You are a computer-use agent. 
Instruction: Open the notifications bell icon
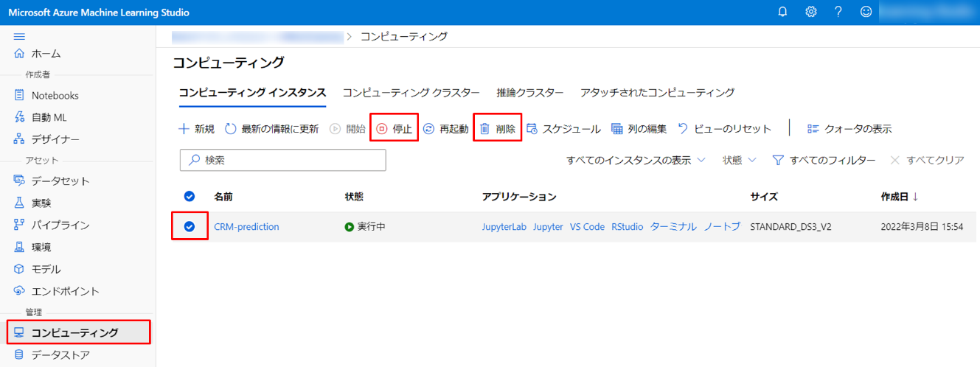click(x=783, y=12)
